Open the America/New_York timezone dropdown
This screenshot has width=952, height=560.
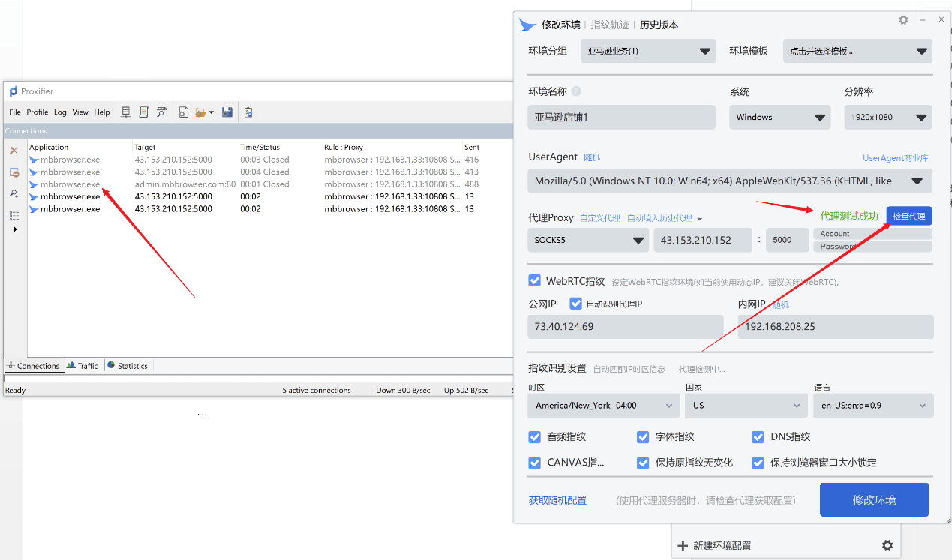[x=603, y=405]
